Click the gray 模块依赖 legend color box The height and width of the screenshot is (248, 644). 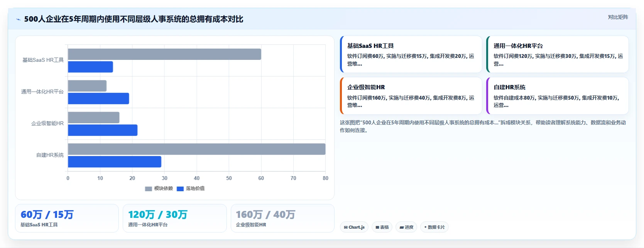pyautogui.click(x=149, y=189)
